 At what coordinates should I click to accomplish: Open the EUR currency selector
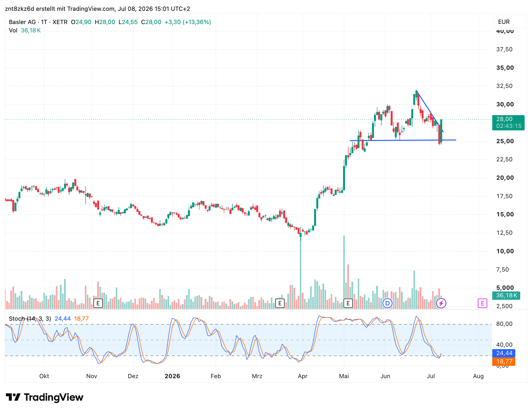pyautogui.click(x=509, y=22)
